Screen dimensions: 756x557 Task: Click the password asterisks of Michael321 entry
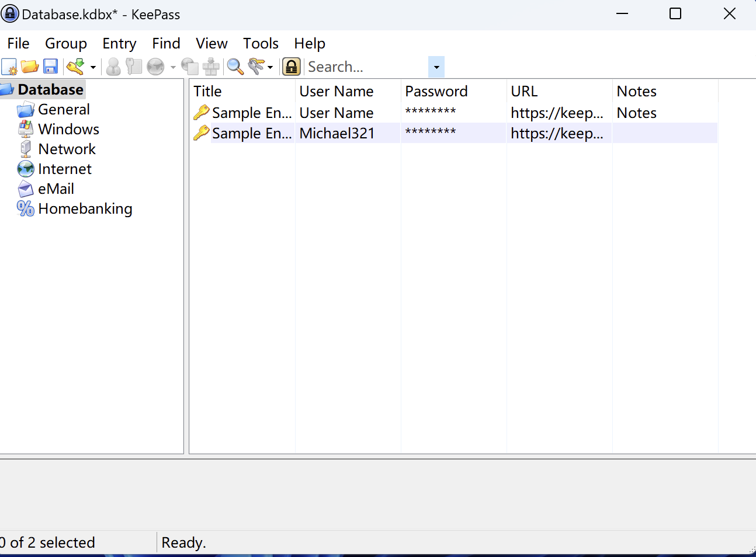point(431,132)
